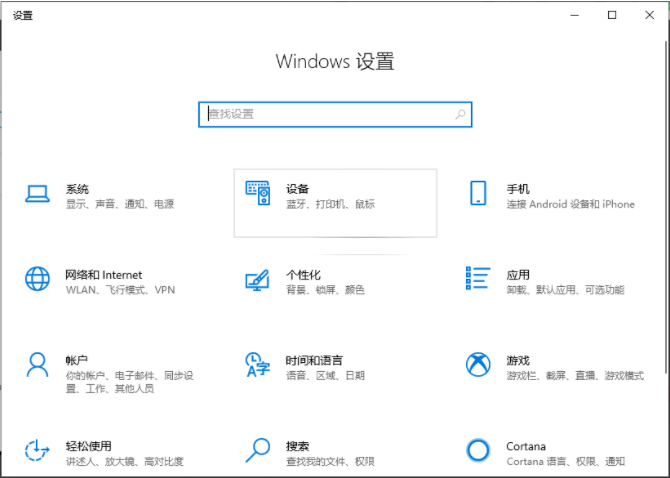Click the magnifier icon beside 搜索 category
This screenshot has width=670, height=478.
(x=258, y=450)
